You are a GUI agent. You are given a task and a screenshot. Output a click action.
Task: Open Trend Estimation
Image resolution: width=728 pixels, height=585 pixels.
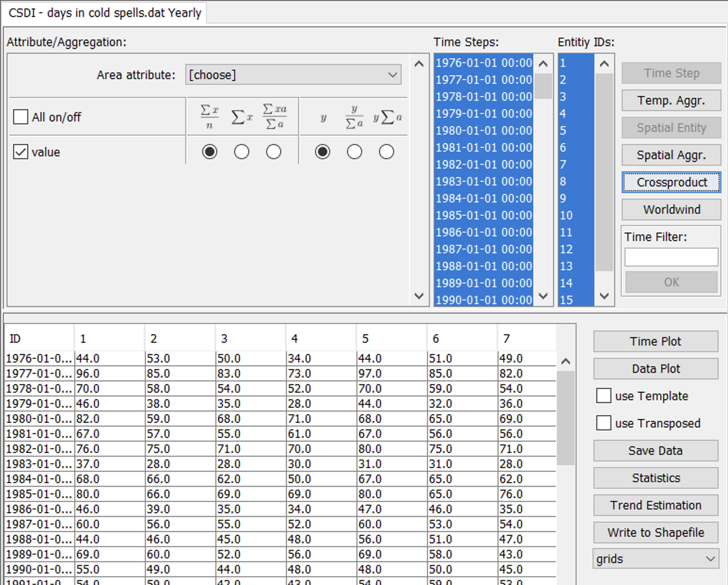point(655,505)
